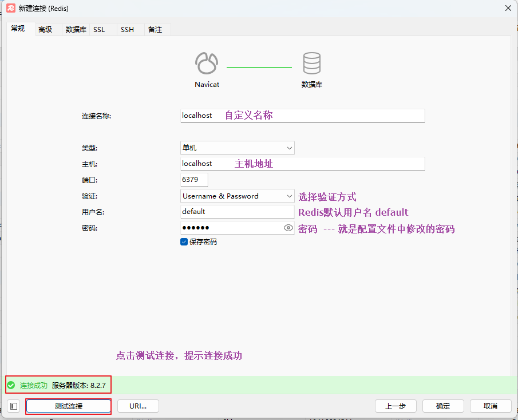Open the 数据库 tab
518x420 pixels.
(76, 29)
